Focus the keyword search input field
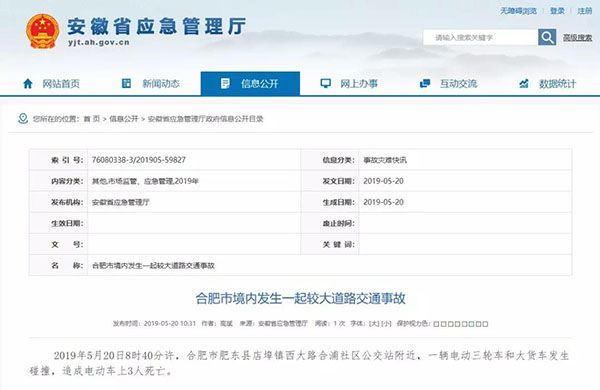Screen dimensions: 600x390 coord(481,37)
